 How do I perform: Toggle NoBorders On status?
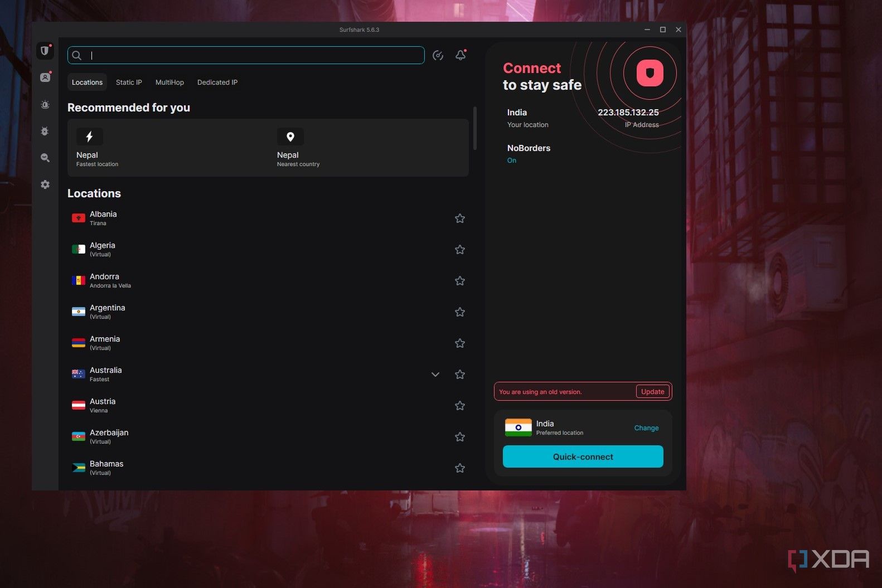pos(512,161)
